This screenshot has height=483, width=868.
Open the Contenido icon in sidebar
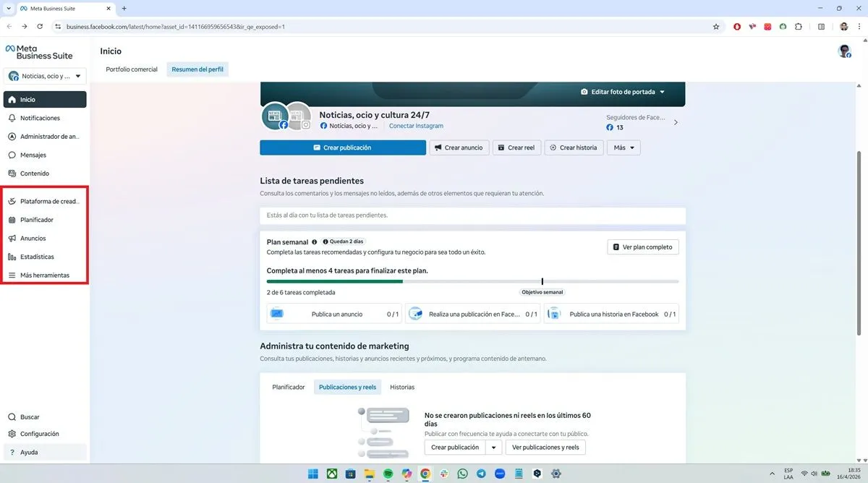[12, 174]
